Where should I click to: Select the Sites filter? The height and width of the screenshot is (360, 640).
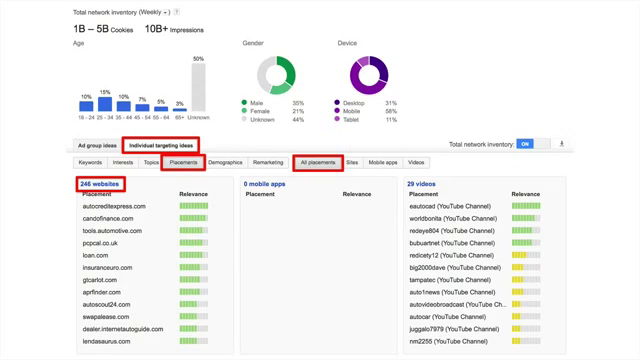pos(352,162)
